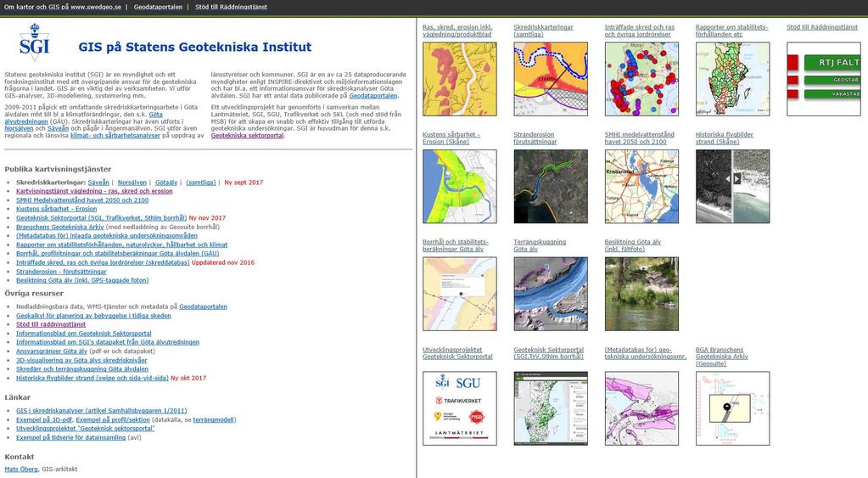Follow Geodataportalen link under Övriga resurser

pos(203,306)
